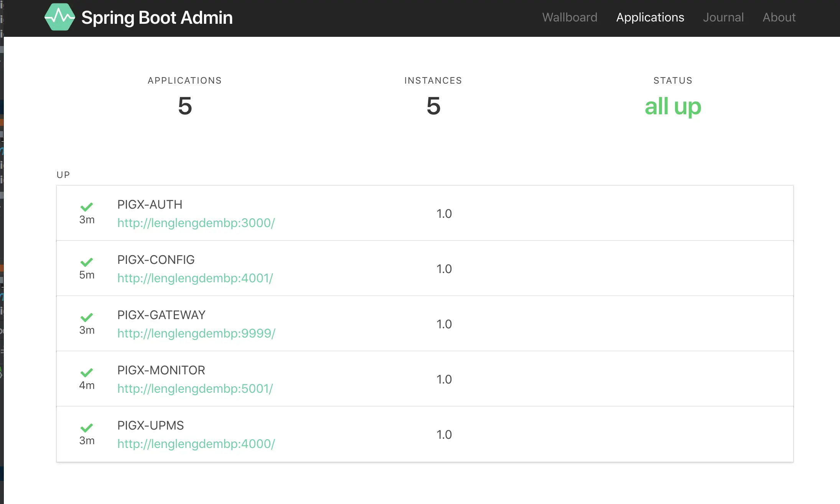Click the green checkmark for PIGX-AUTH
The image size is (840, 504).
[87, 207]
